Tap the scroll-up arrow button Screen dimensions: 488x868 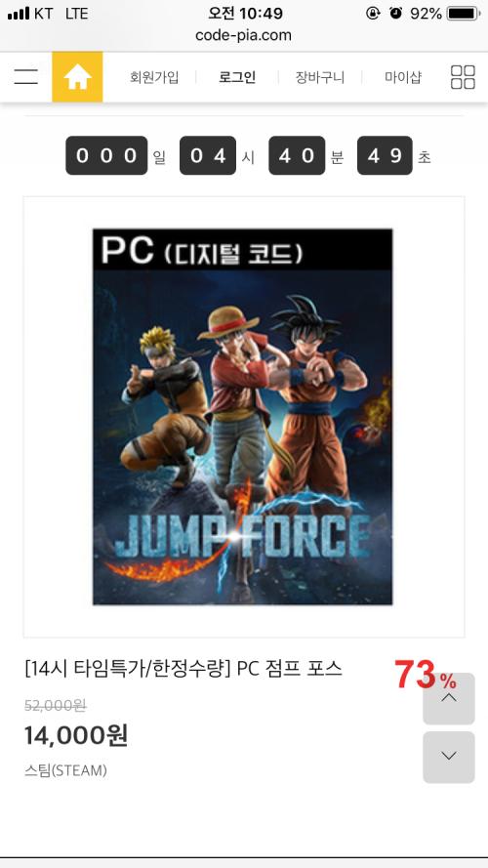(449, 698)
